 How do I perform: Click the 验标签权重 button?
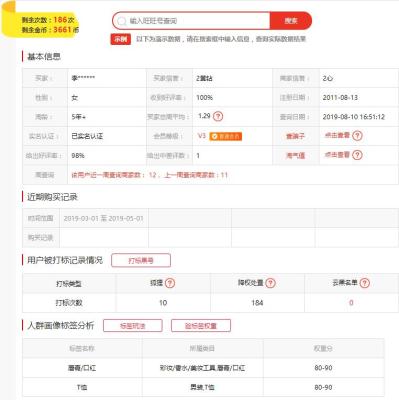tap(201, 326)
